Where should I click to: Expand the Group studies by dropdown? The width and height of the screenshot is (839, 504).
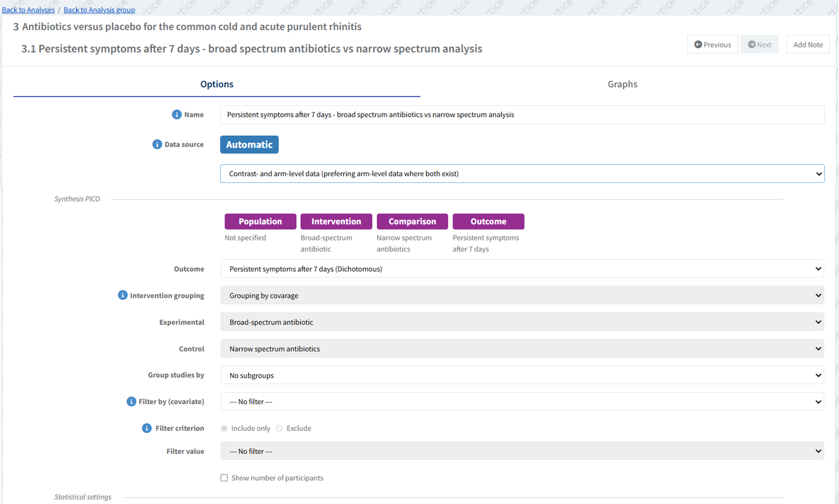pyautogui.click(x=522, y=375)
